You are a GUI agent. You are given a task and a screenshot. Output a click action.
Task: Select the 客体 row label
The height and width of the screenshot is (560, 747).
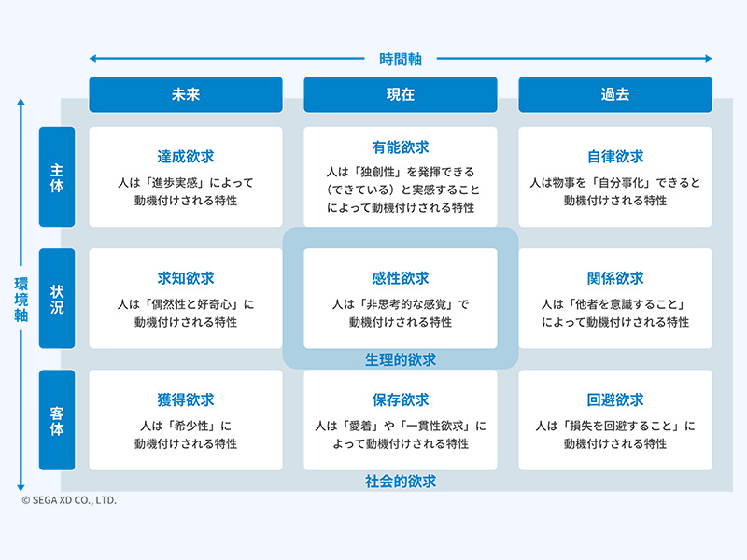click(57, 420)
